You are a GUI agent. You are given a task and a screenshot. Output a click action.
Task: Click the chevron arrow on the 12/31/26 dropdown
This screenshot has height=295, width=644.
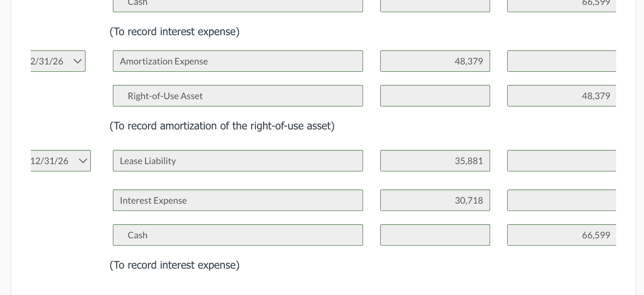83,161
